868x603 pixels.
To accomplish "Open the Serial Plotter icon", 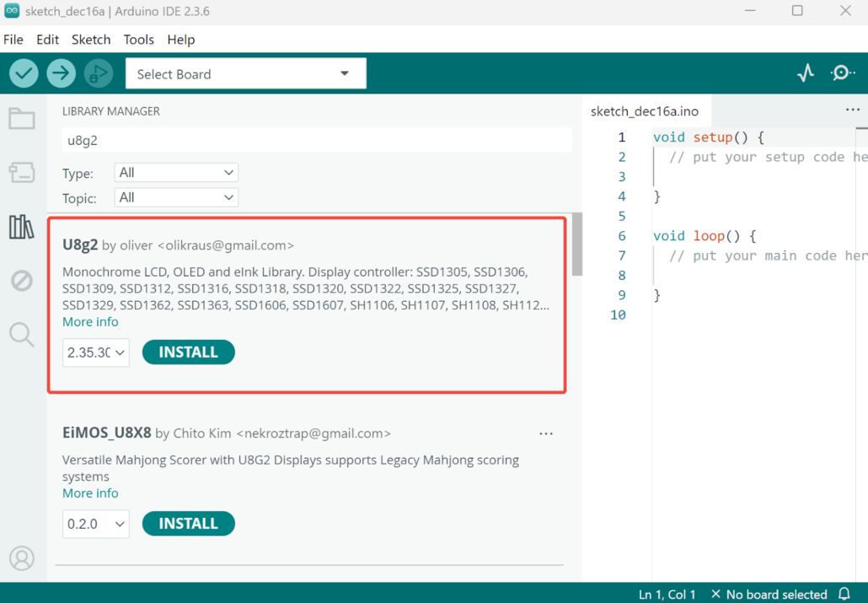I will [x=806, y=73].
